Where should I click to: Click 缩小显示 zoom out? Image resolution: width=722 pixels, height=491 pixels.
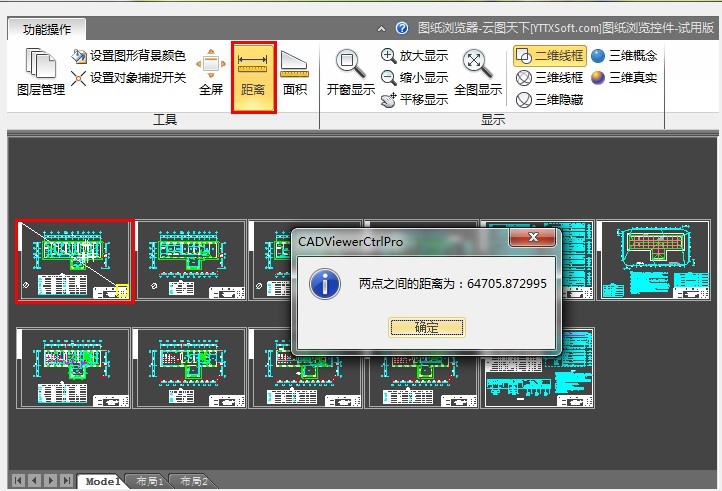(x=414, y=78)
